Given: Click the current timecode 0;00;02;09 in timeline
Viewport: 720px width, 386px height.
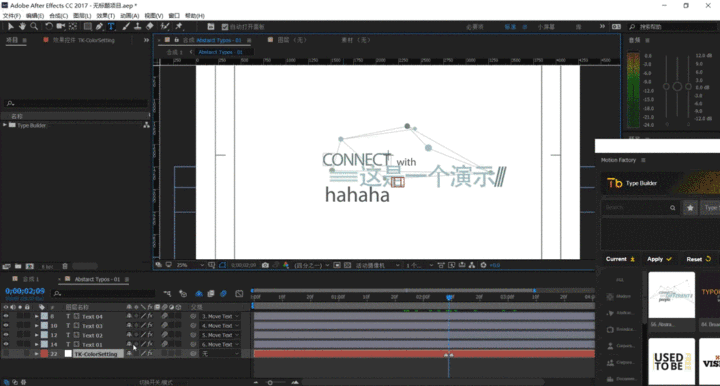Looking at the screenshot, I should pyautogui.click(x=25, y=291).
